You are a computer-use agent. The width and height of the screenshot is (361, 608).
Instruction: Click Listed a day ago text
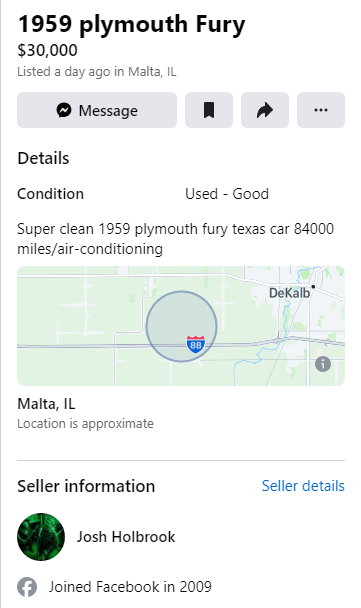click(x=97, y=72)
